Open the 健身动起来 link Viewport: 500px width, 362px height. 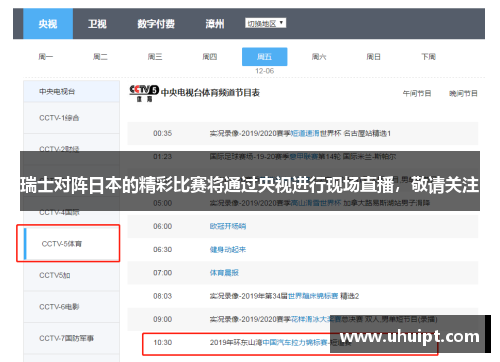pyautogui.click(x=228, y=250)
